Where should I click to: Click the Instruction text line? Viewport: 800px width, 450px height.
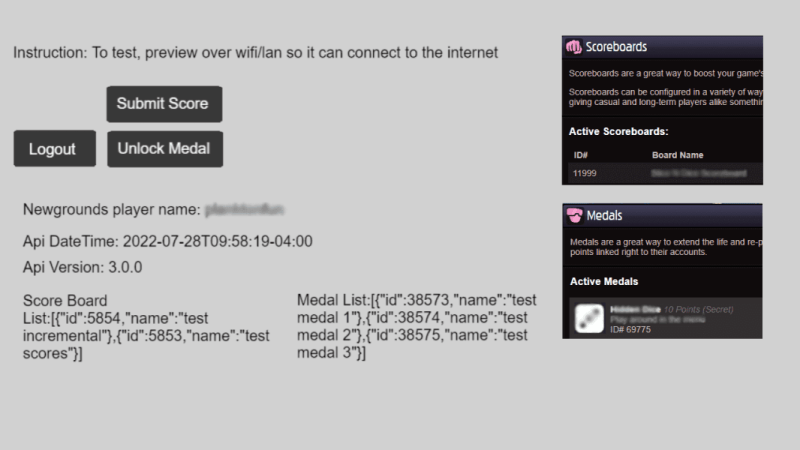[x=256, y=53]
